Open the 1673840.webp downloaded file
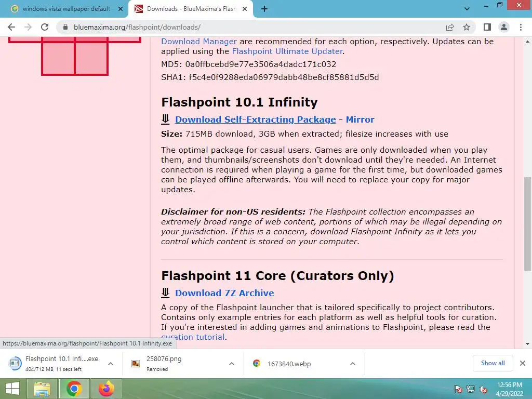Image resolution: width=532 pixels, height=399 pixels. tap(288, 364)
